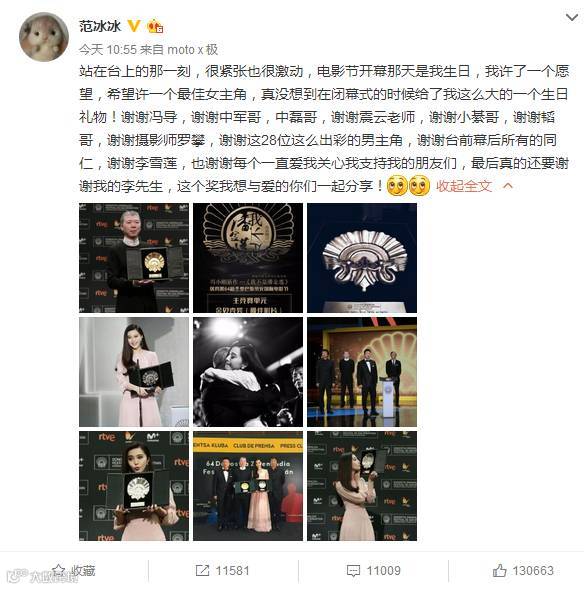
Task: Click the orange verified V badge
Action: [x=133, y=26]
